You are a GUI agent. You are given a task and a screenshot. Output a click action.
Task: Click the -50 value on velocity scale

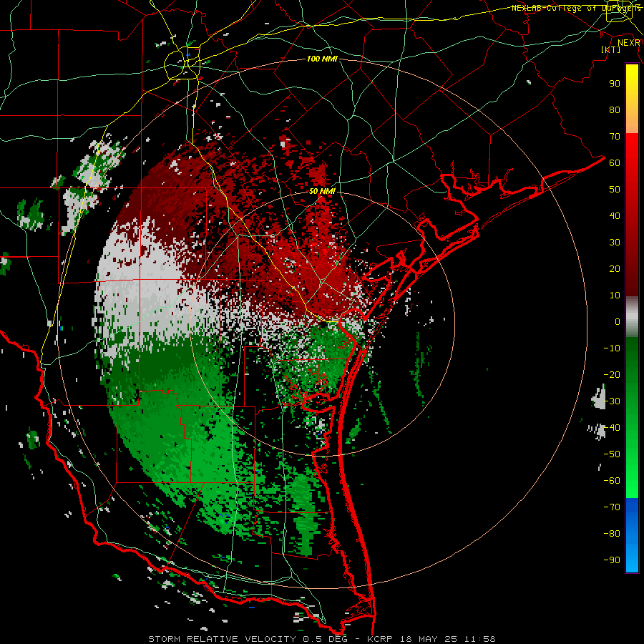(x=612, y=454)
